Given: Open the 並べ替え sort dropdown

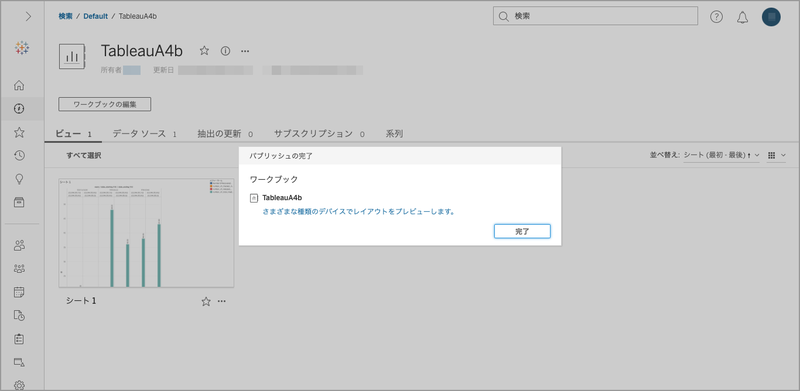Looking at the screenshot, I should (721, 155).
